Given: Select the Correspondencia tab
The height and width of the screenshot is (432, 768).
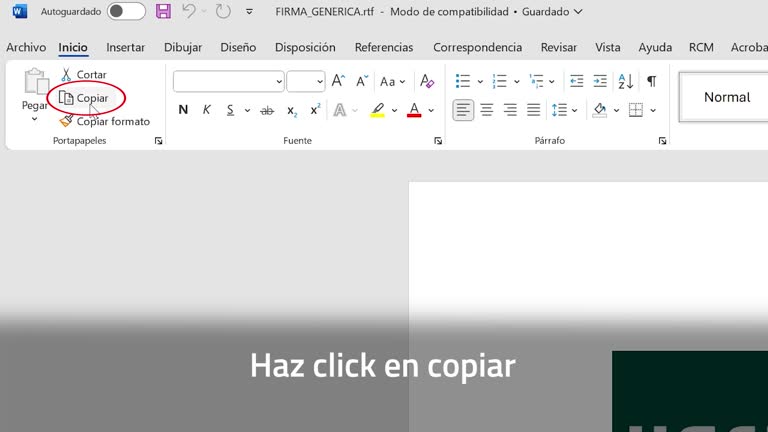Looking at the screenshot, I should [x=478, y=48].
